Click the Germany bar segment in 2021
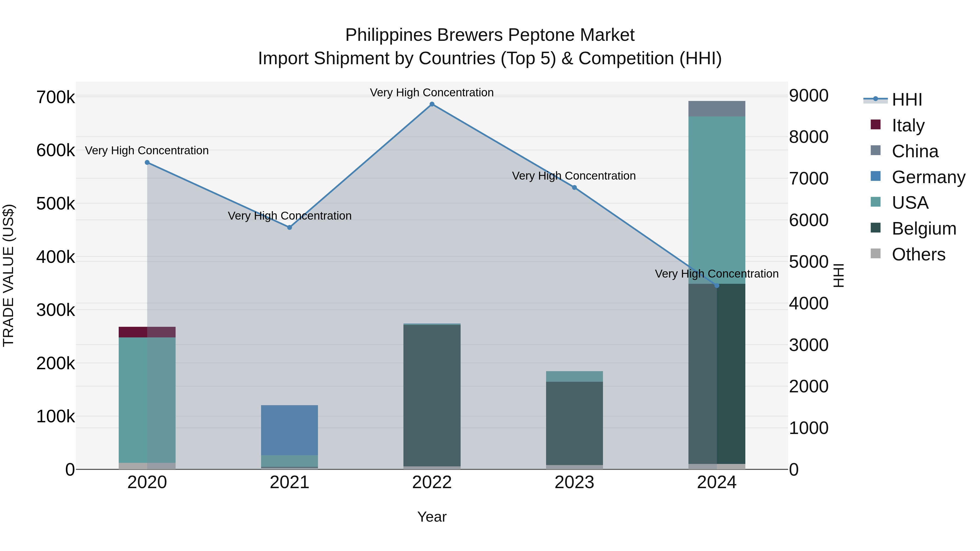The width and height of the screenshot is (980, 551). click(290, 430)
